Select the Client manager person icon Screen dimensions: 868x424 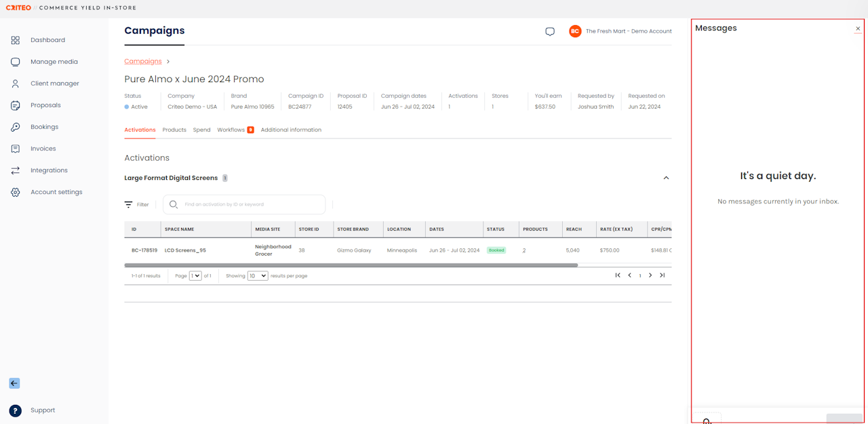[x=15, y=83]
